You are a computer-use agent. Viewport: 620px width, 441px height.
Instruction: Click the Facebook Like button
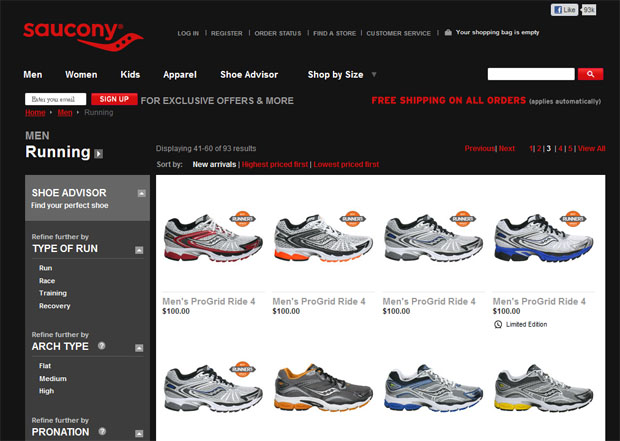coord(565,10)
